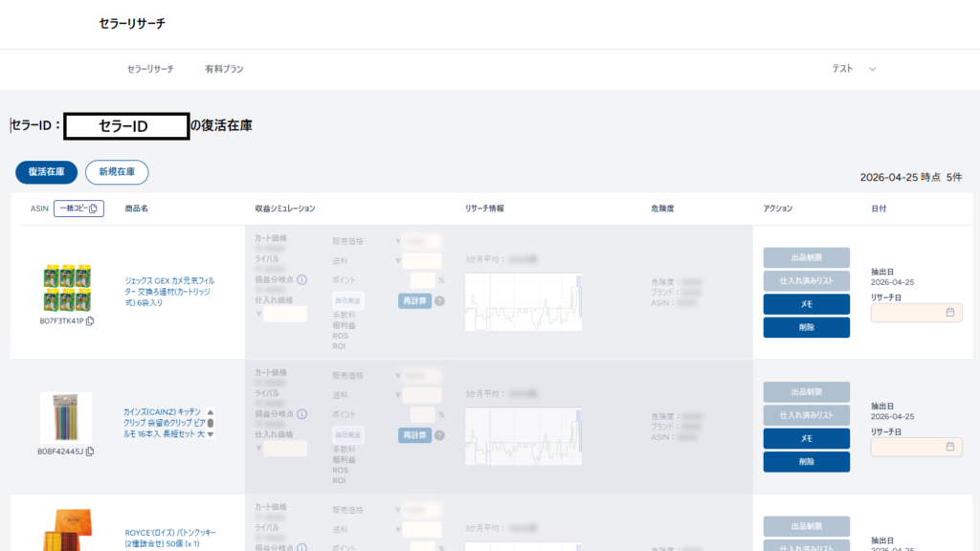
Task: Open break-even info icon in second row
Action: click(x=301, y=414)
